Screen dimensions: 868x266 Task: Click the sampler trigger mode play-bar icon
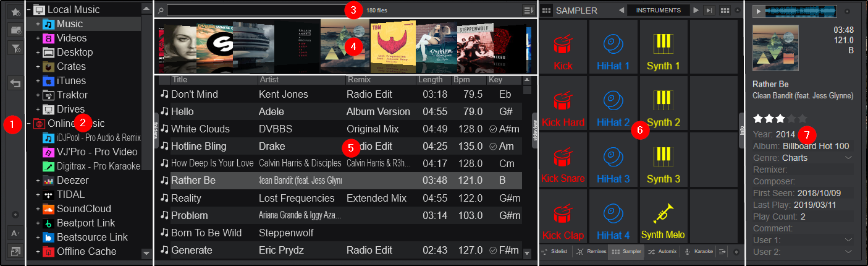[x=709, y=11]
